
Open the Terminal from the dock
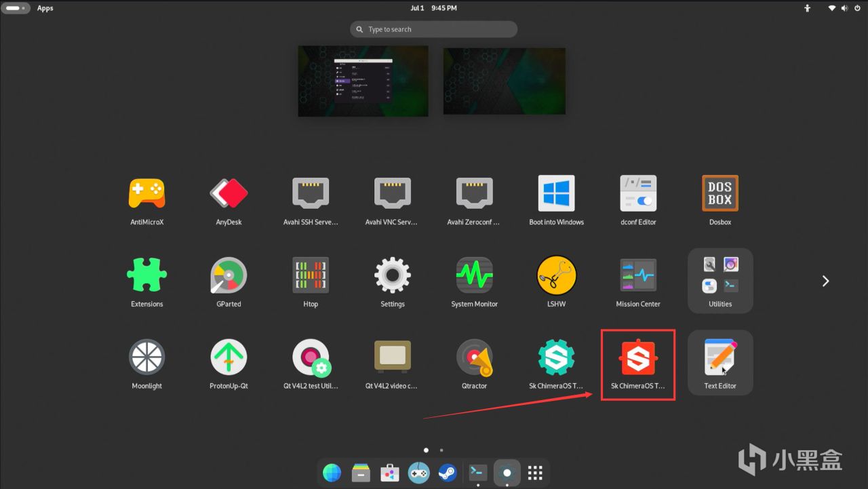(478, 473)
